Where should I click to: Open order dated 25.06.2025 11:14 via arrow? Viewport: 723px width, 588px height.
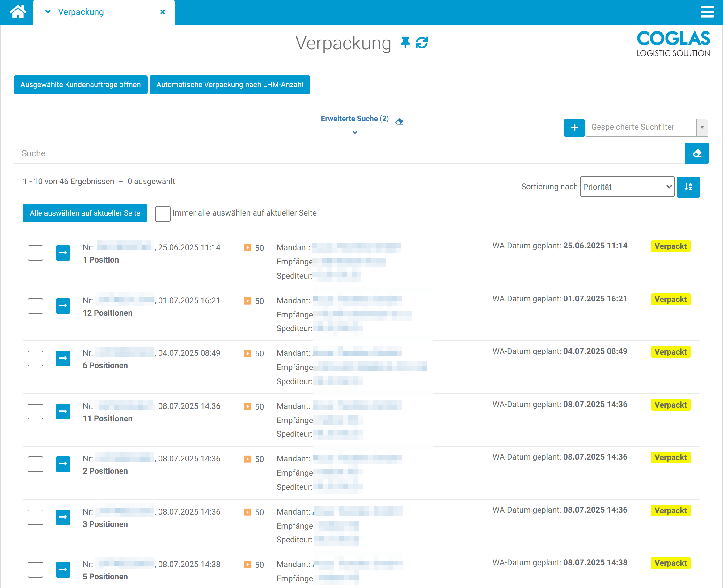(63, 253)
